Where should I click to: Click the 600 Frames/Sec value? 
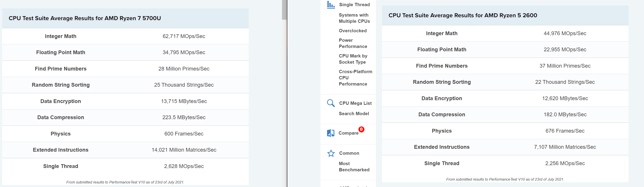184,134
